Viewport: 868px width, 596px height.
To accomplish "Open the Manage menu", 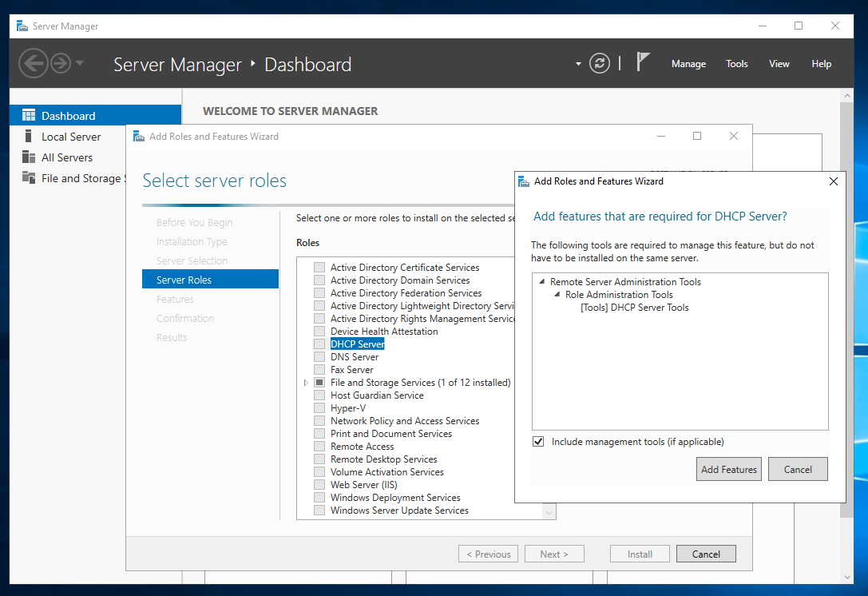I will click(x=688, y=64).
